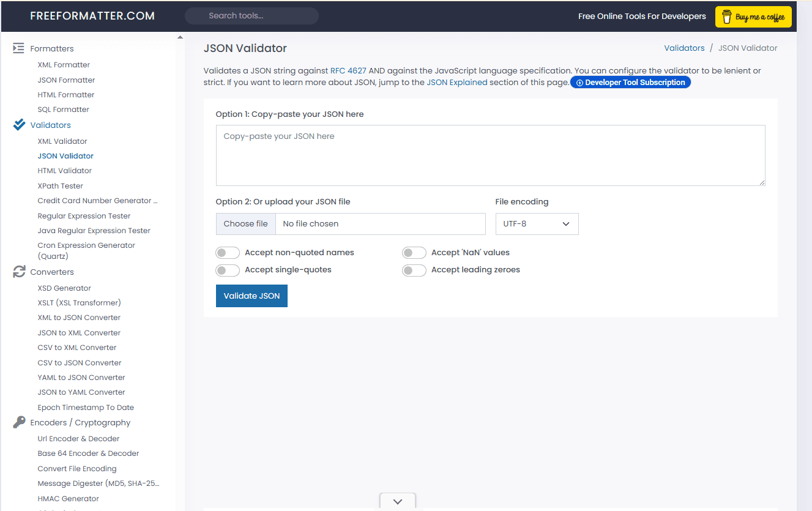Click the info icon in Developer Tool Subscription badge

[579, 82]
